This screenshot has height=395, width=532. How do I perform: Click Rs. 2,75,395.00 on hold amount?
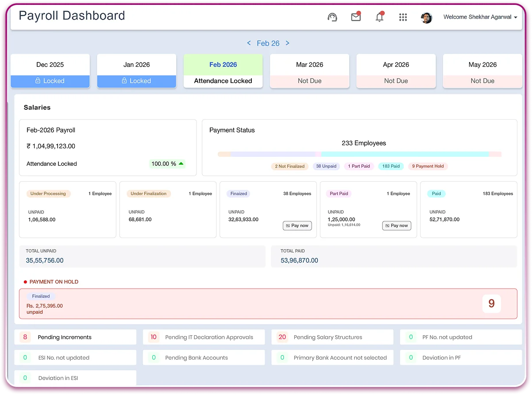(x=45, y=306)
